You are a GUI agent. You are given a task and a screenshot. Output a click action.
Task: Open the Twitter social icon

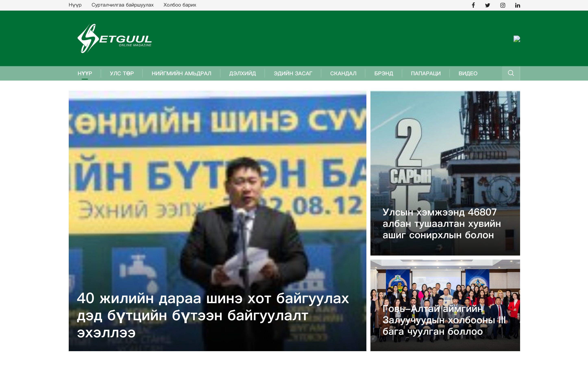tap(487, 5)
